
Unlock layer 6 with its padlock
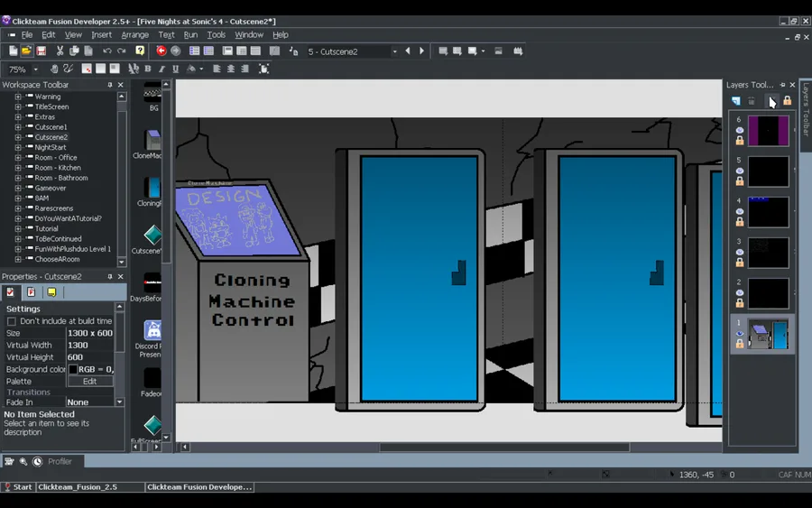[740, 141]
